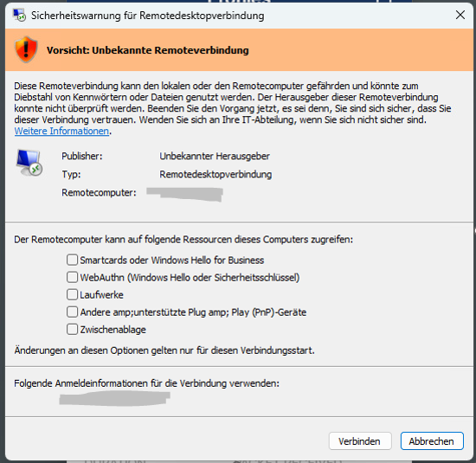Click the Remote Desktop icon in title bar
Image resolution: width=476 pixels, height=463 pixels.
click(x=19, y=16)
